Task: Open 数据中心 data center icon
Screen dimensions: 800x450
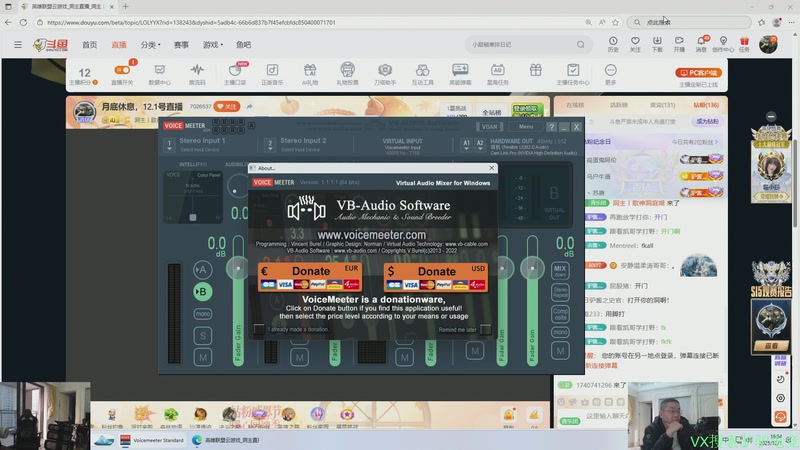Action: pos(160,74)
